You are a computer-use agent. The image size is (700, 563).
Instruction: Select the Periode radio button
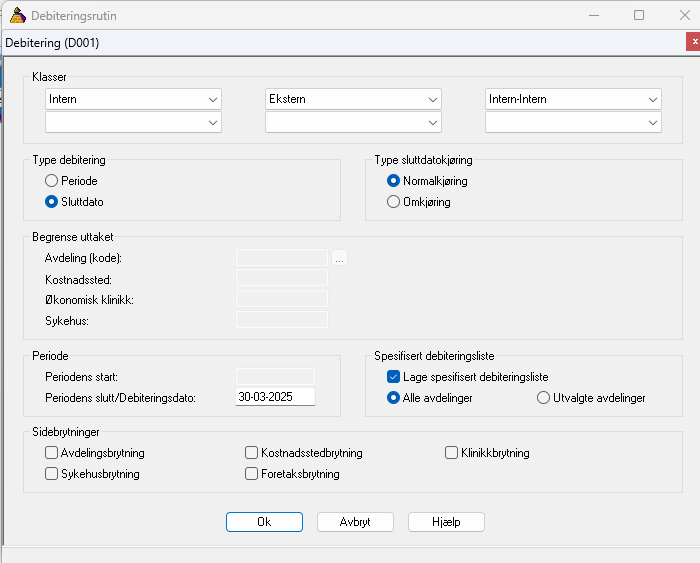pos(51,181)
